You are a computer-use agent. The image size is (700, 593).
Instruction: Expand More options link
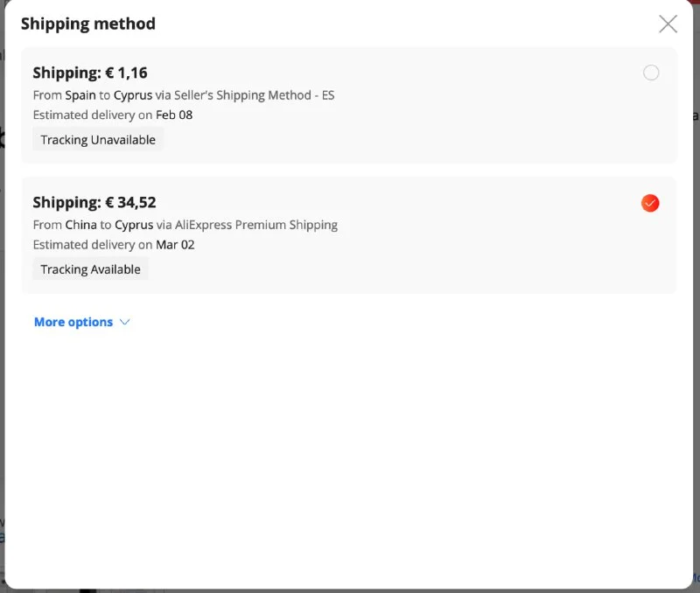coord(73,322)
